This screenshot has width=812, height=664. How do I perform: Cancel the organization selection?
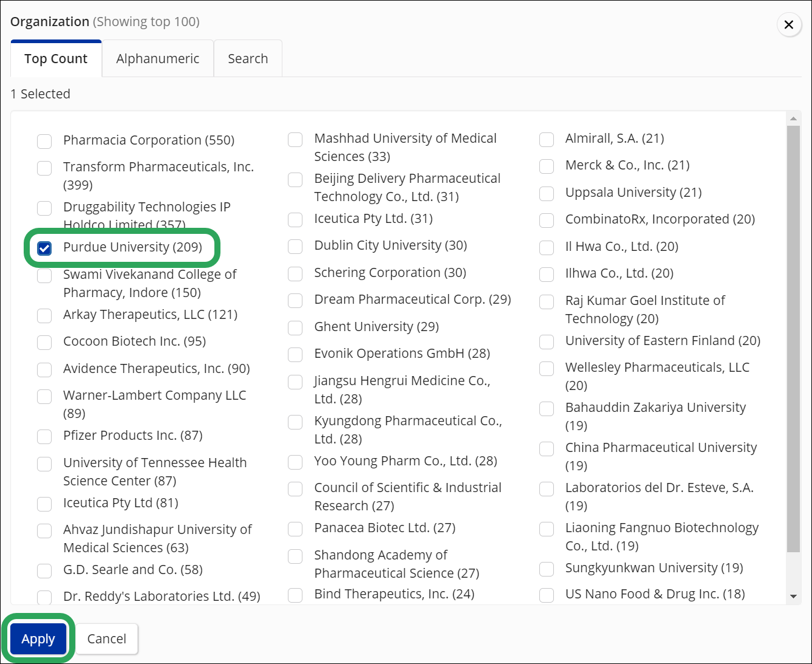pos(107,638)
